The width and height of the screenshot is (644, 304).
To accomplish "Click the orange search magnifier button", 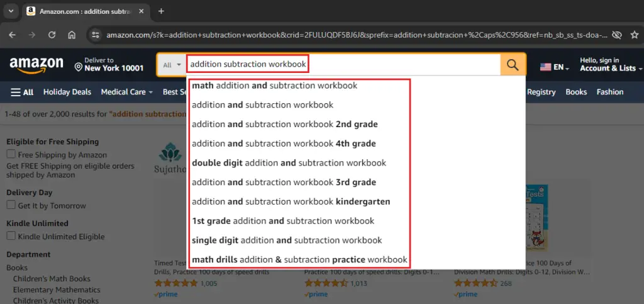I will click(513, 64).
